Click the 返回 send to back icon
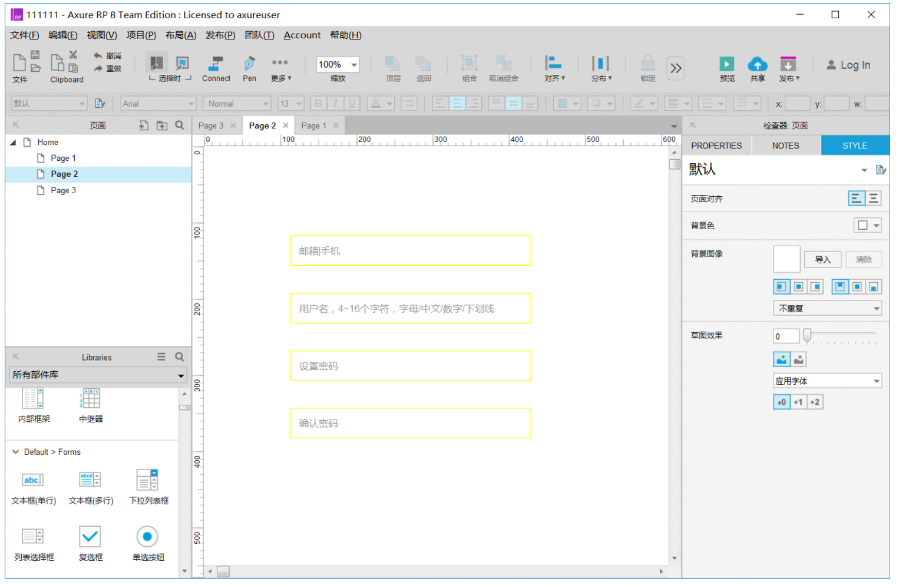 424,68
